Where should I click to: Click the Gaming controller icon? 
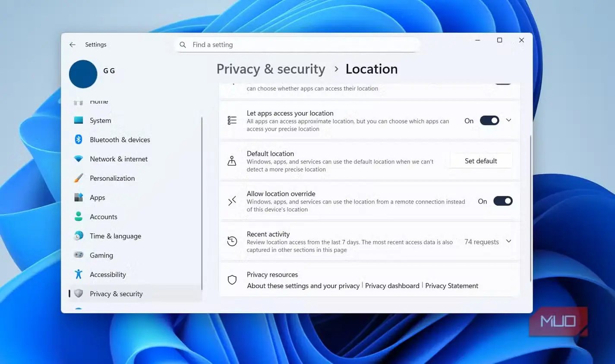(x=79, y=255)
